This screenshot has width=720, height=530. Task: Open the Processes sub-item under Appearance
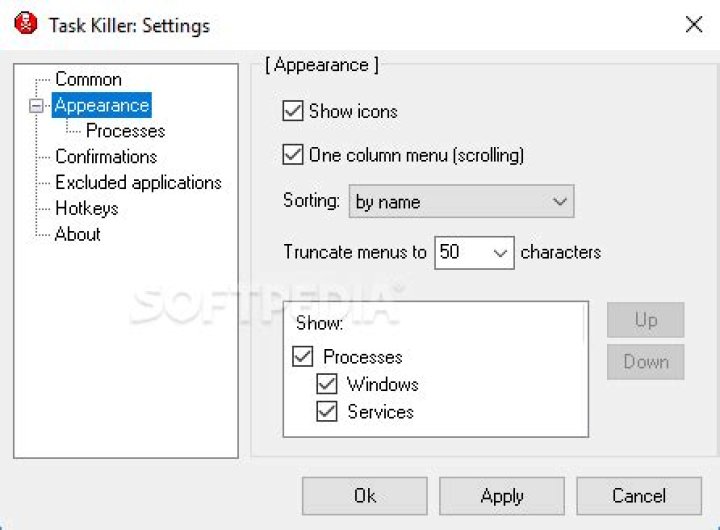point(125,131)
